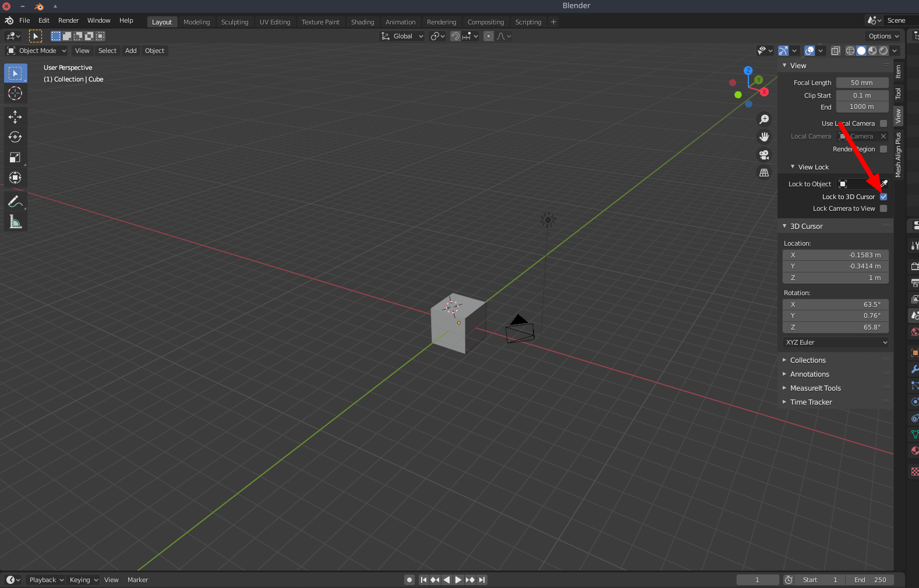
Task: Click the Focal Length 50 mm field
Action: (x=863, y=83)
